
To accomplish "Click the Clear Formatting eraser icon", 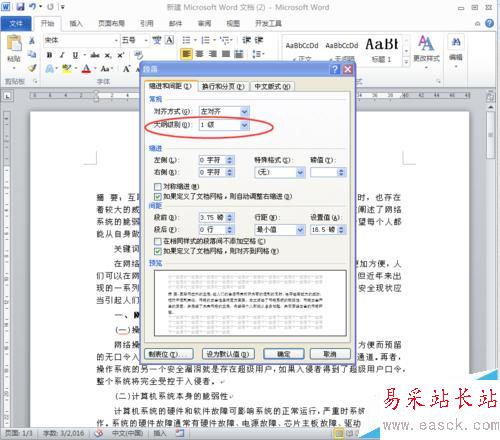I will (138, 55).
